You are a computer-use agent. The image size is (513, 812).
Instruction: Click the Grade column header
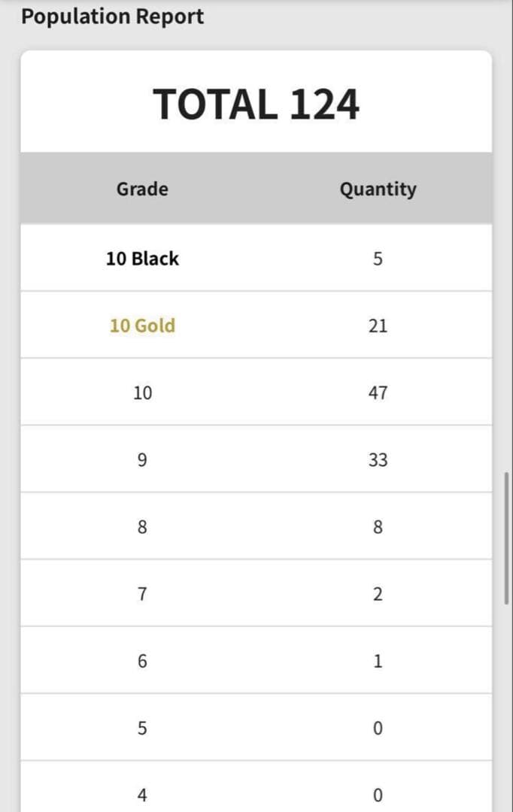(x=142, y=189)
